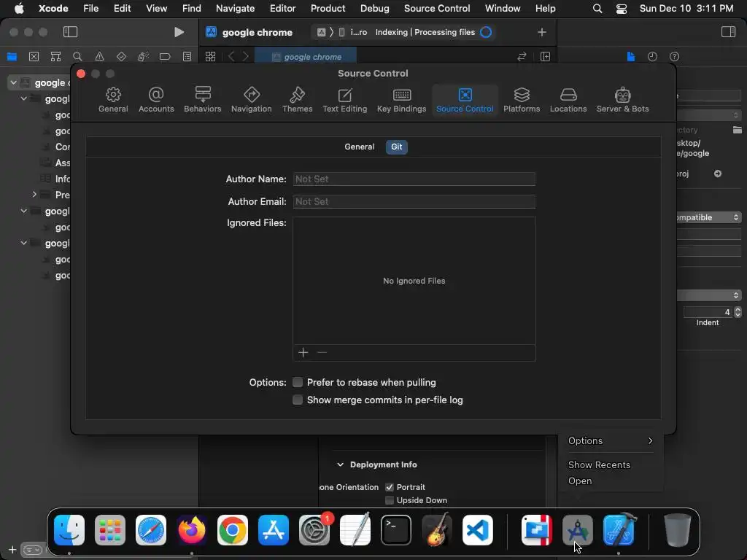Open the History inspector clock icon

[x=652, y=57]
